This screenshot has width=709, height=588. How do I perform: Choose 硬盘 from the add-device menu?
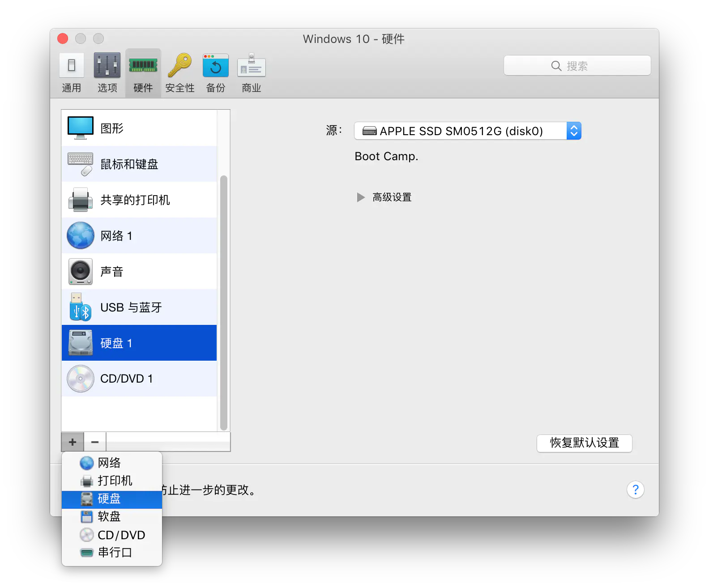[x=112, y=499]
